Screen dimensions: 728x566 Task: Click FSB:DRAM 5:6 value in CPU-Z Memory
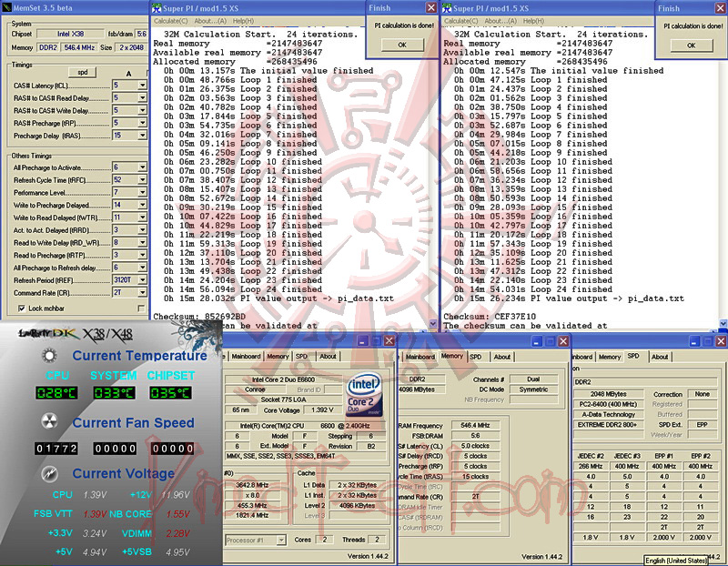pos(475,436)
